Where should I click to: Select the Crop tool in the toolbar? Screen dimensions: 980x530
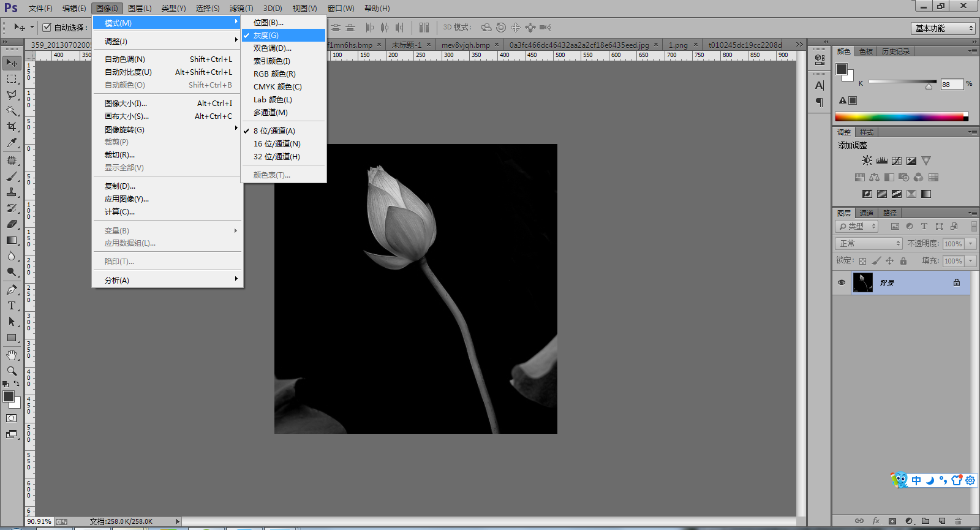coord(12,127)
